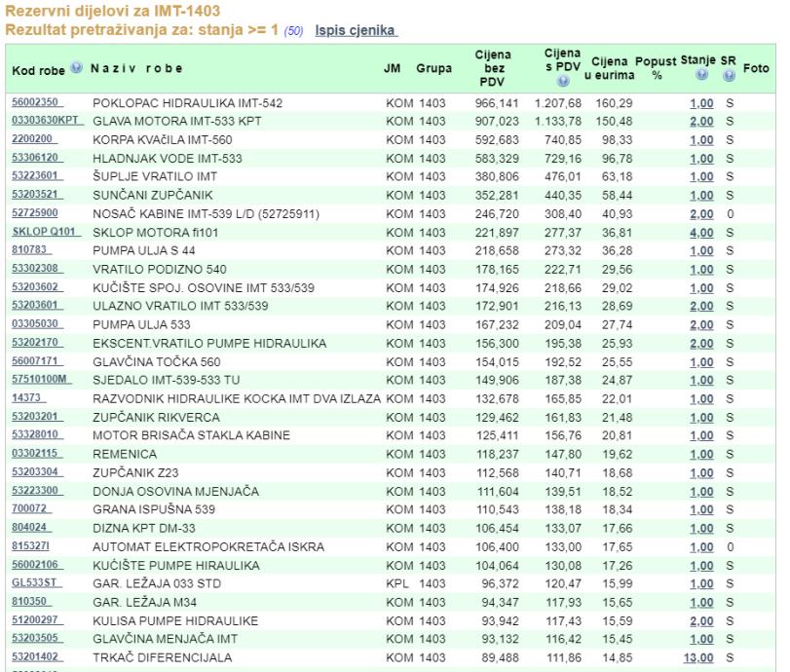Image resolution: width=790 pixels, height=672 pixels.
Task: Open product code 53201402
Action: (x=36, y=657)
